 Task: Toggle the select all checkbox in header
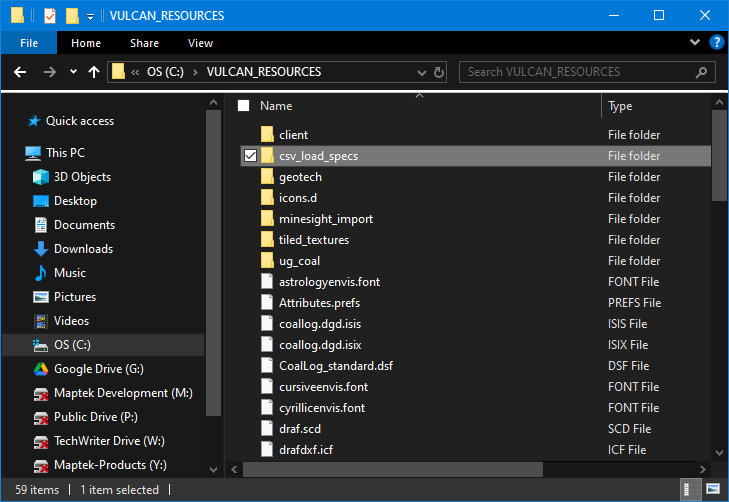click(243, 106)
